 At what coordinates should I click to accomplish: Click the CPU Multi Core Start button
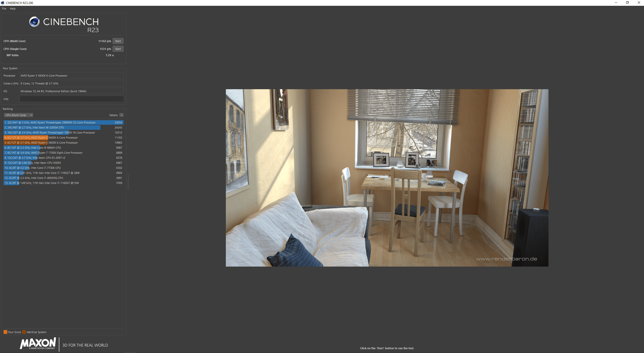[117, 41]
